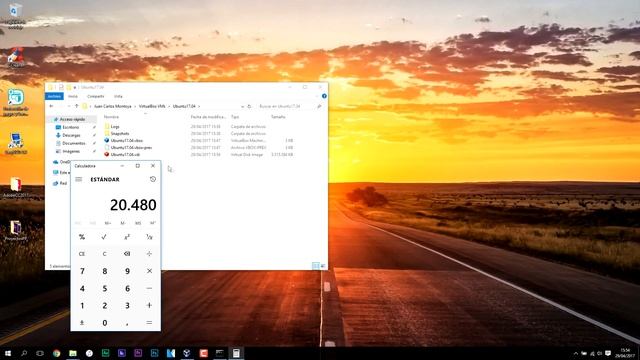The image size is (640, 360).
Task: Click the minus operator key
Action: (149, 288)
